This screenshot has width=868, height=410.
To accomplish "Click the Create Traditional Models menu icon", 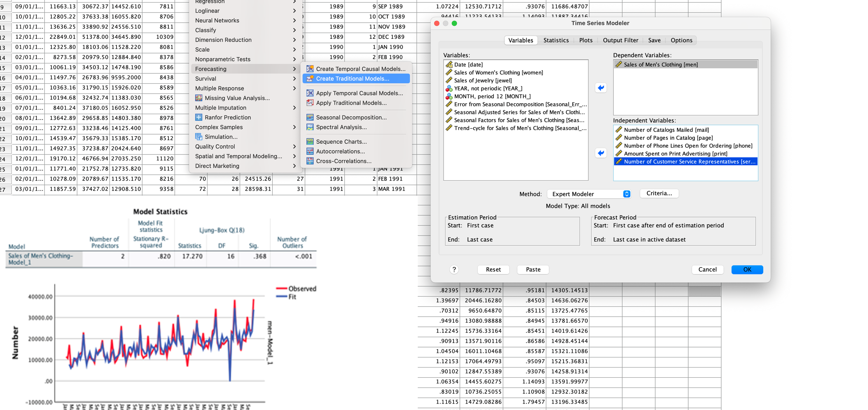I will (x=310, y=79).
